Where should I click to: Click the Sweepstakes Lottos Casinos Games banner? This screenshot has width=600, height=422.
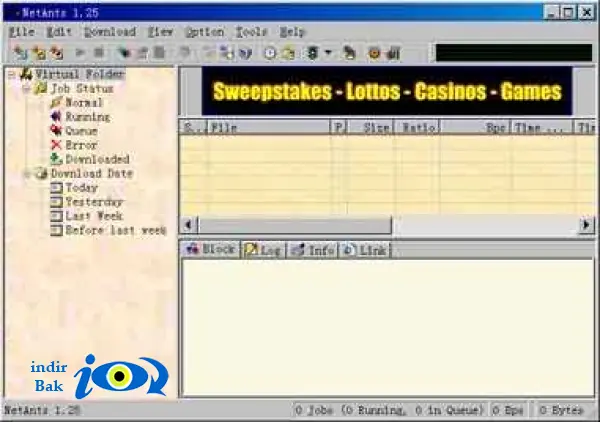(x=387, y=91)
